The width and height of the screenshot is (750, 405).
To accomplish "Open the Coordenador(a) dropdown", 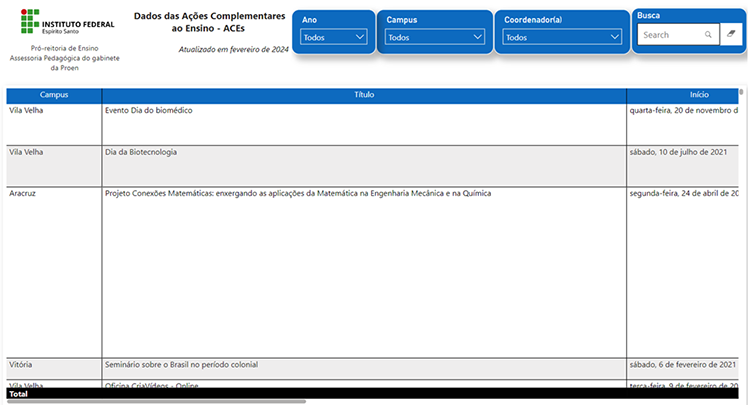I will pyautogui.click(x=562, y=37).
